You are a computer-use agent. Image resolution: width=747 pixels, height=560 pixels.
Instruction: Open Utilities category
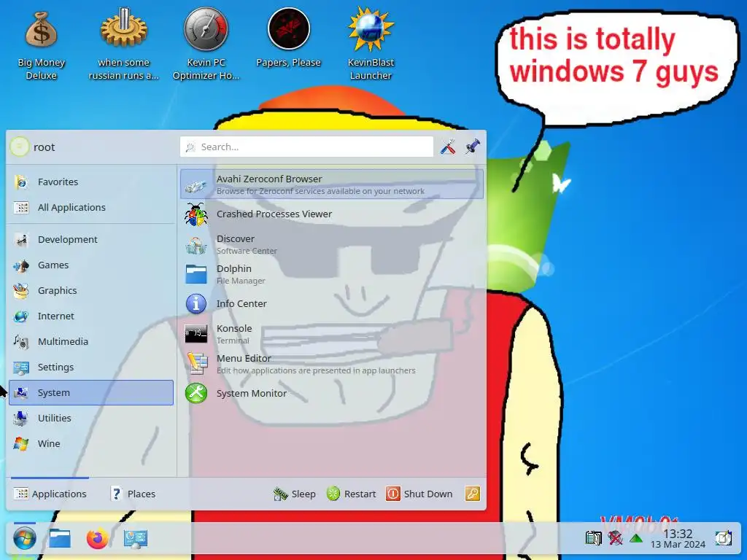click(91, 418)
